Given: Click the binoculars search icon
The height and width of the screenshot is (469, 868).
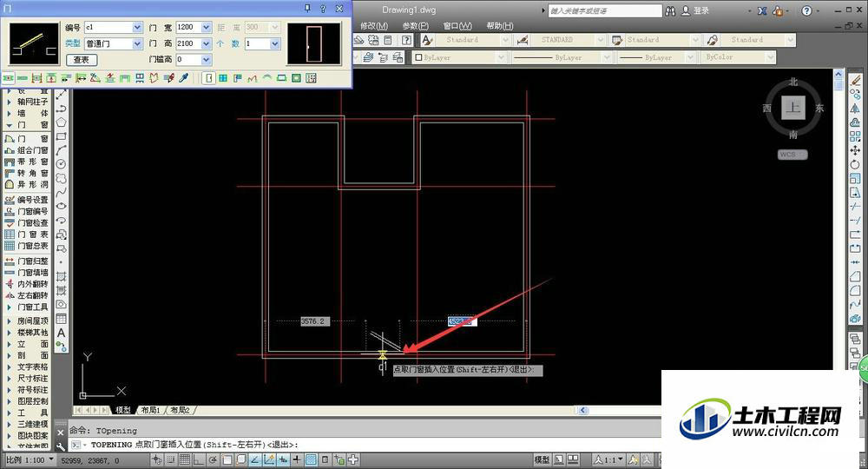Looking at the screenshot, I should [x=670, y=10].
